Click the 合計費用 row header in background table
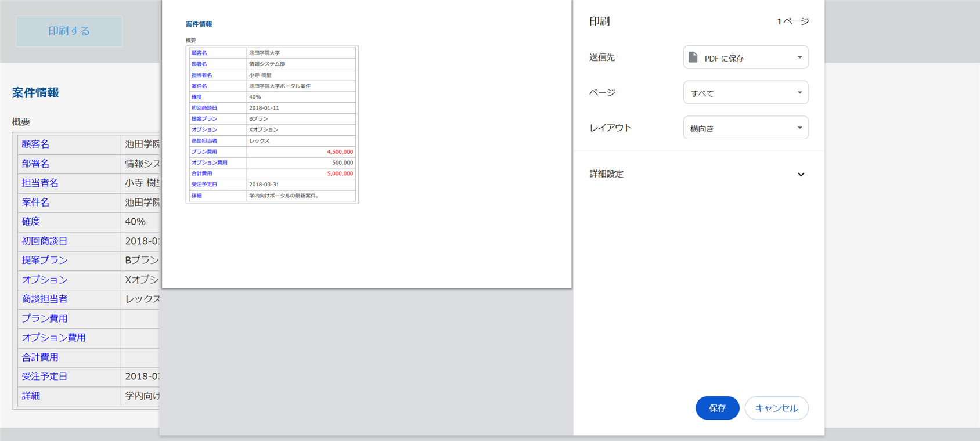 (40, 357)
